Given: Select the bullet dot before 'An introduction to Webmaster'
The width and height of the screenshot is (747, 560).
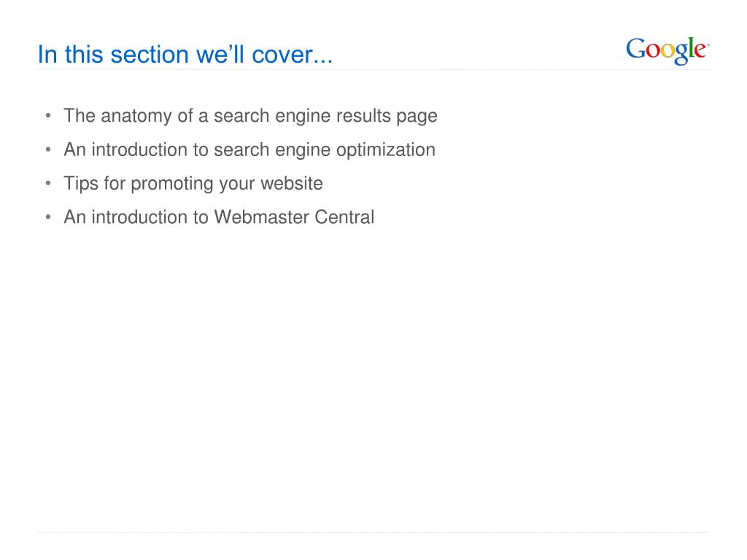Looking at the screenshot, I should coord(48,217).
